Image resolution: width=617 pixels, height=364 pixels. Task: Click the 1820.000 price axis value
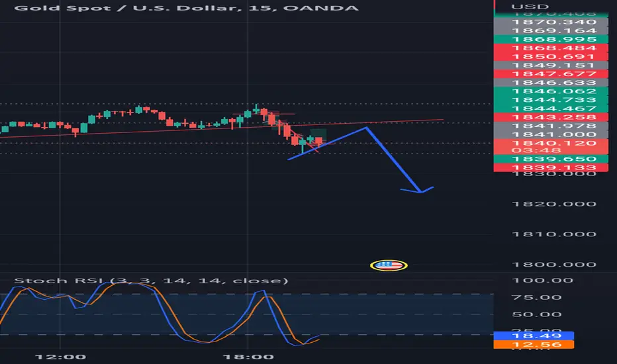coord(554,204)
